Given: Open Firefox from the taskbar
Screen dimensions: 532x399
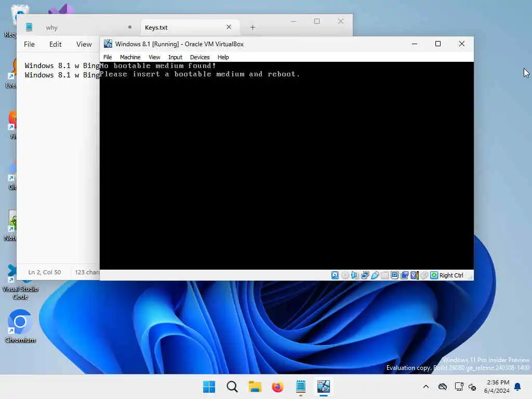Looking at the screenshot, I should (277, 387).
